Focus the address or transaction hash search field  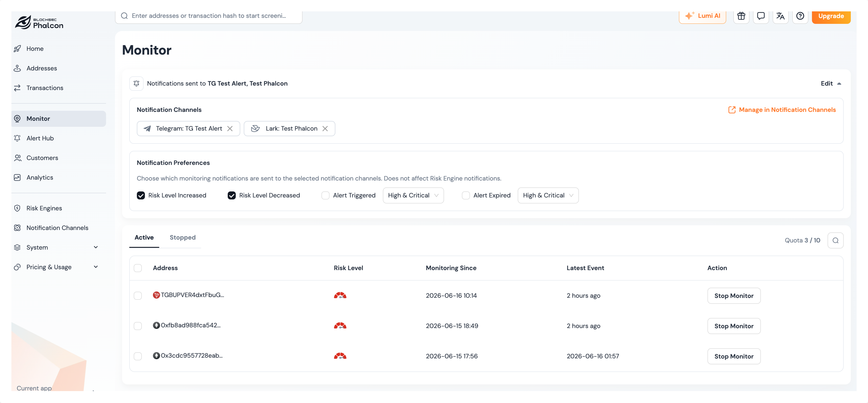coord(209,16)
